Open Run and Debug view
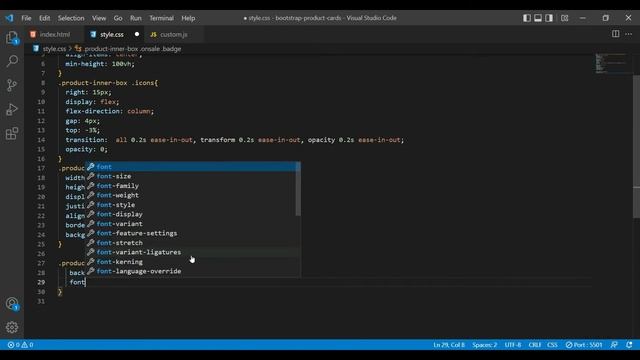 pyautogui.click(x=12, y=109)
